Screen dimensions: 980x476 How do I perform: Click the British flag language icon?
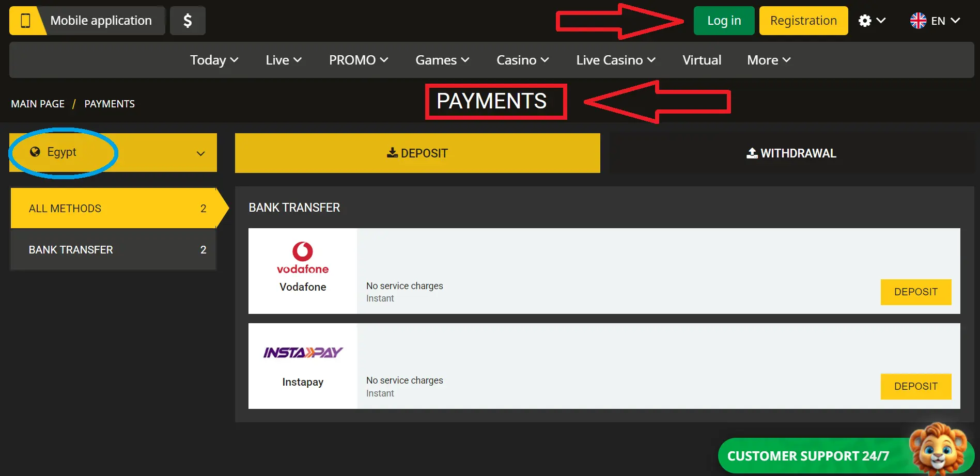917,21
